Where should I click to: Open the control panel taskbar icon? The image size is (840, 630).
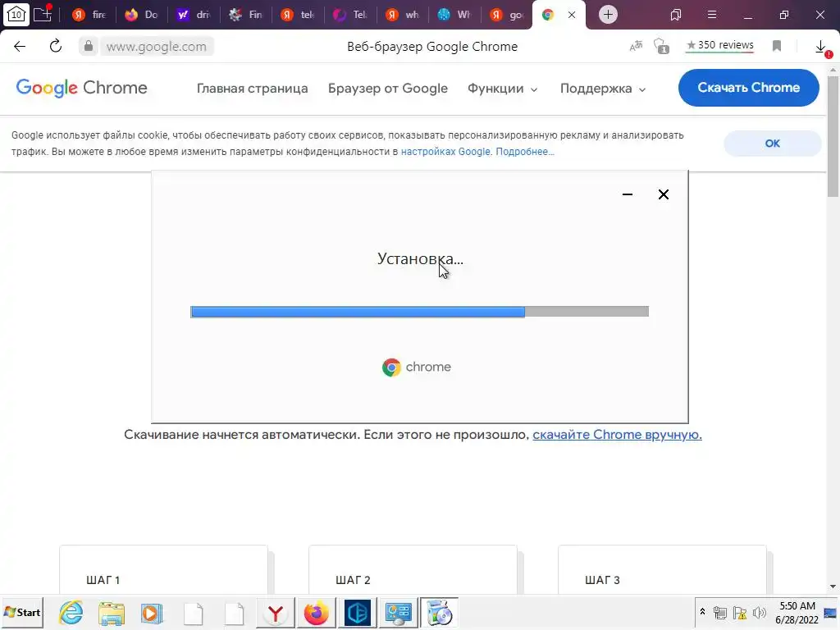tap(398, 613)
